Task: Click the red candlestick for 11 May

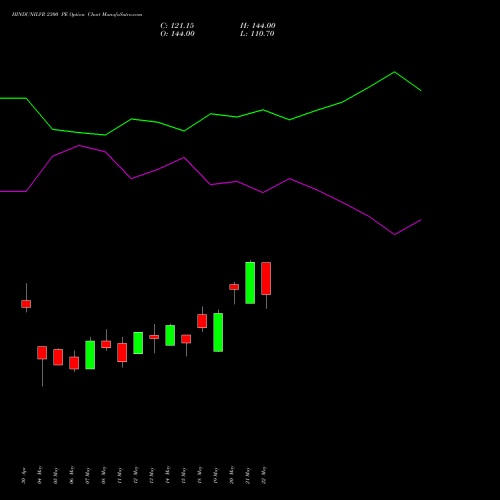Action: click(122, 352)
